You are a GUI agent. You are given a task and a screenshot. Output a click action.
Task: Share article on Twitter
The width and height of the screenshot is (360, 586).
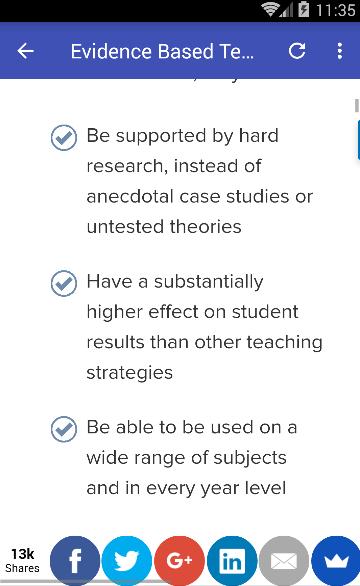click(127, 561)
